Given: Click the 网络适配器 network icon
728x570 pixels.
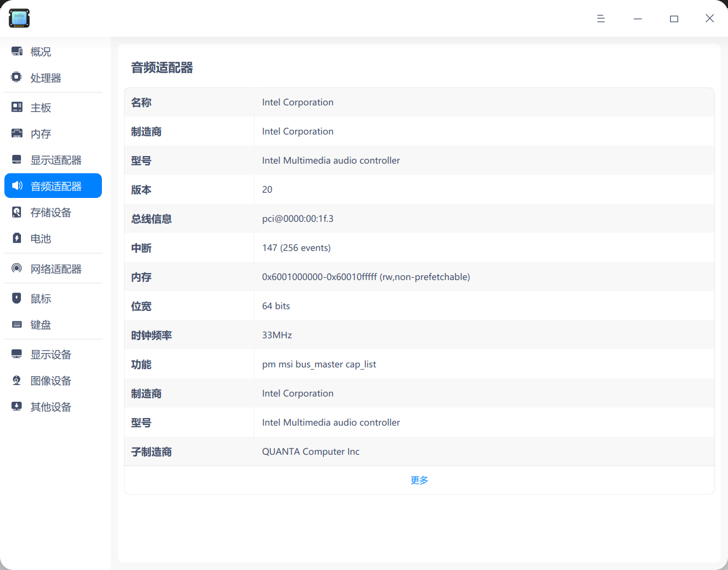Looking at the screenshot, I should point(17,268).
